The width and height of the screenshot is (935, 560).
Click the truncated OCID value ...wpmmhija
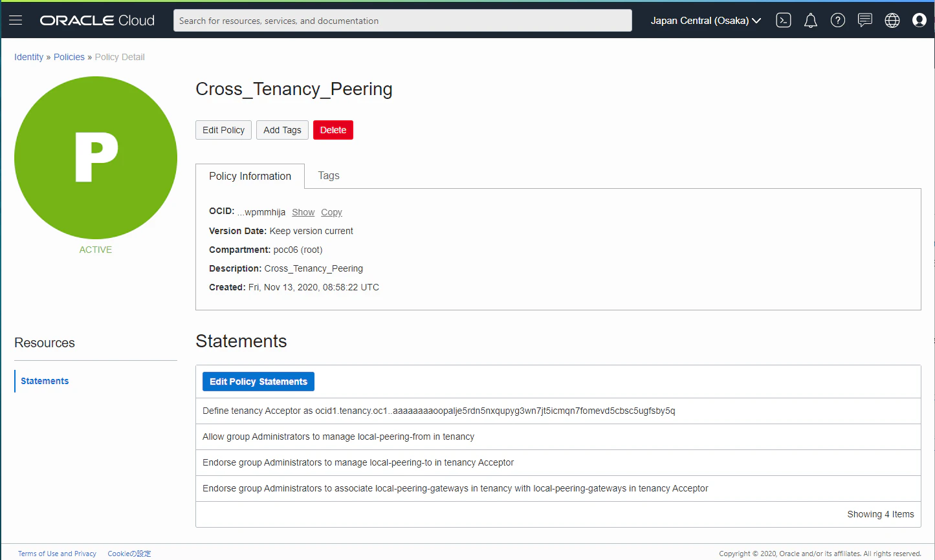(x=261, y=212)
